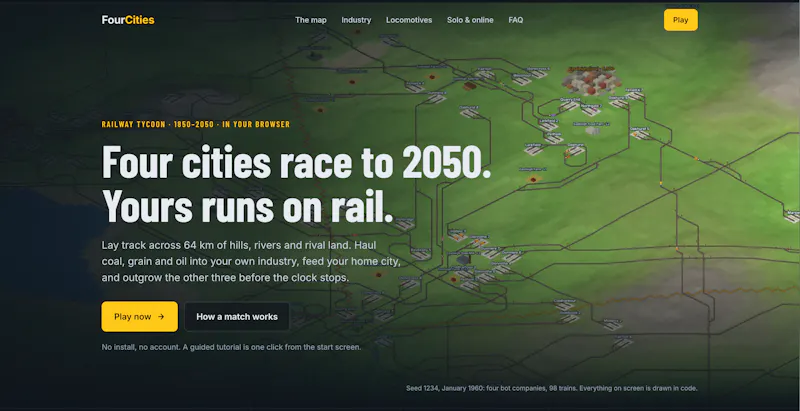Viewport: 800px width, 411px height.
Task: Click the 'Lay track across 64 km' paragraph
Action: click(x=251, y=262)
